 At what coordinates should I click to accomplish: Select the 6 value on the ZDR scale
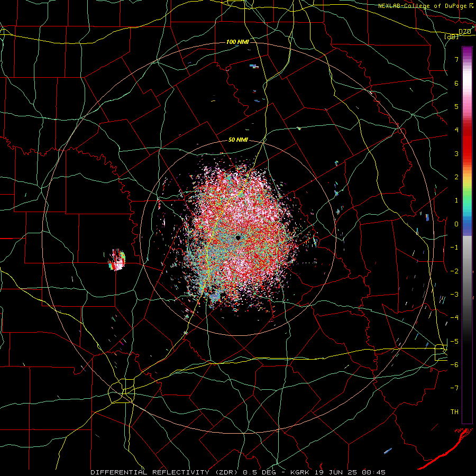point(456,83)
